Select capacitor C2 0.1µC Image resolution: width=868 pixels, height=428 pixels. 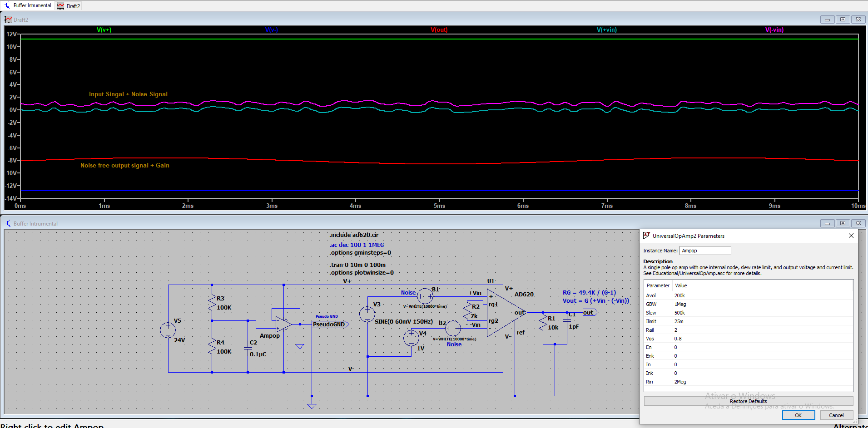pyautogui.click(x=248, y=348)
